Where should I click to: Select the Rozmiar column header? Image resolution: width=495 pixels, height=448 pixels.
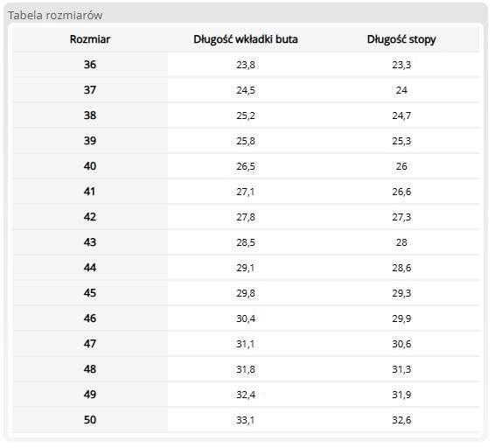90,39
